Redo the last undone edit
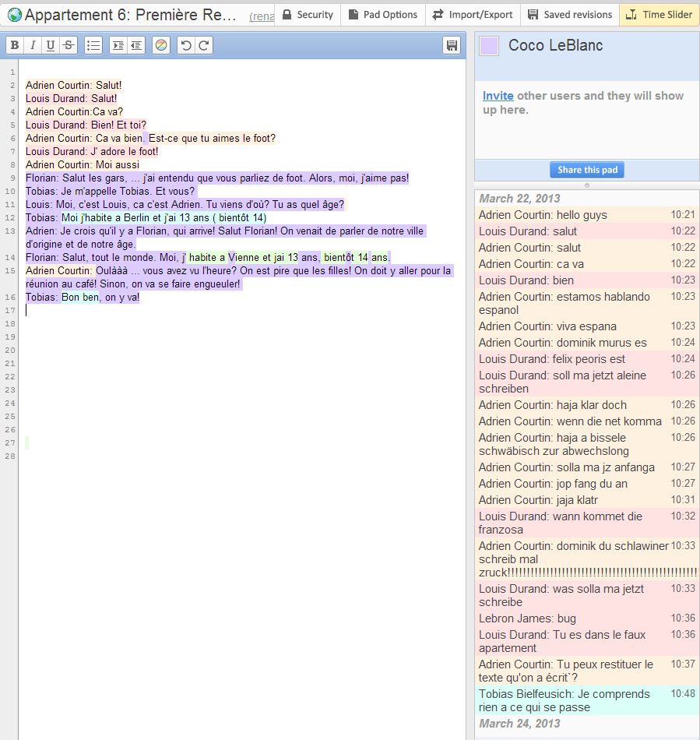 [203, 46]
